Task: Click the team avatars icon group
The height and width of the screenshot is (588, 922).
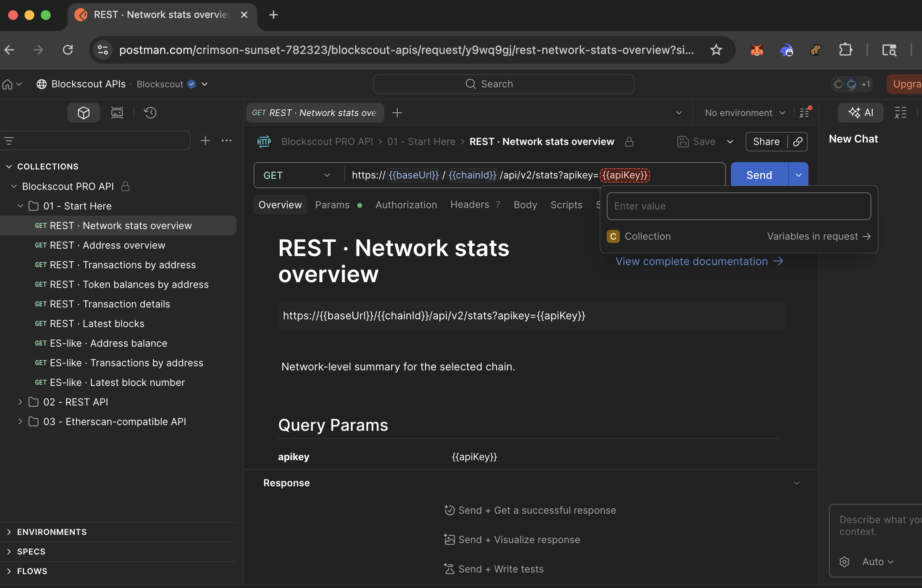Action: pos(851,84)
